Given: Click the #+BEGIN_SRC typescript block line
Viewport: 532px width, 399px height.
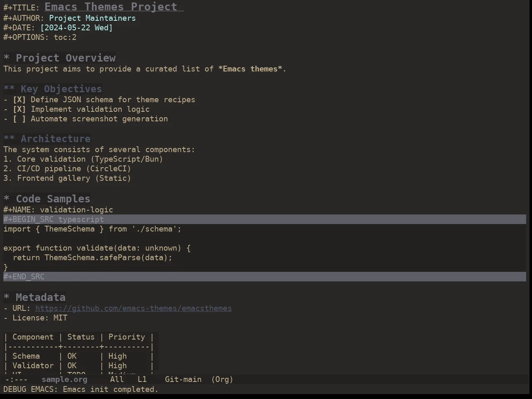Looking at the screenshot, I should (265, 219).
